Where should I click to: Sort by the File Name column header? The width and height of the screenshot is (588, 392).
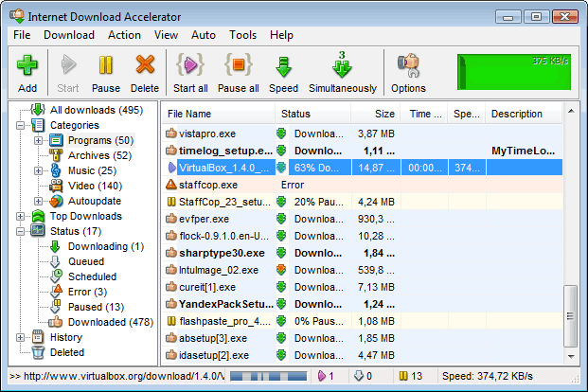click(x=219, y=114)
